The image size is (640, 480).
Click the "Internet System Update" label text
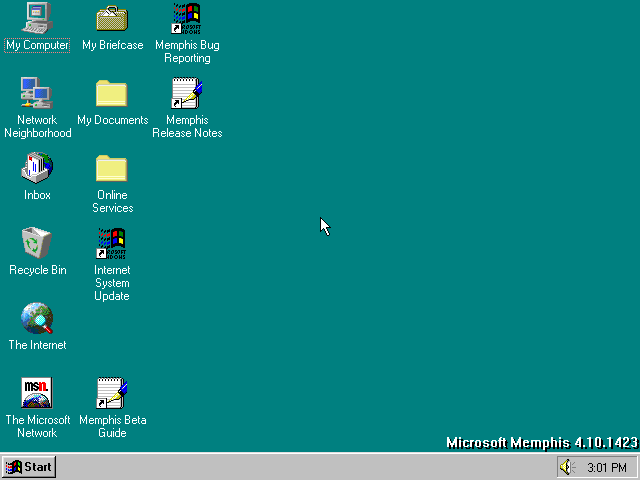tap(112, 283)
